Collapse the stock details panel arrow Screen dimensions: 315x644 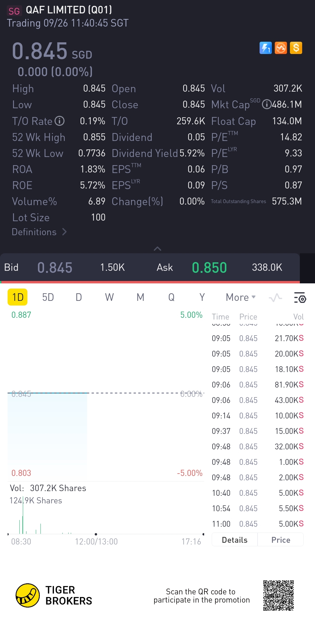click(157, 249)
